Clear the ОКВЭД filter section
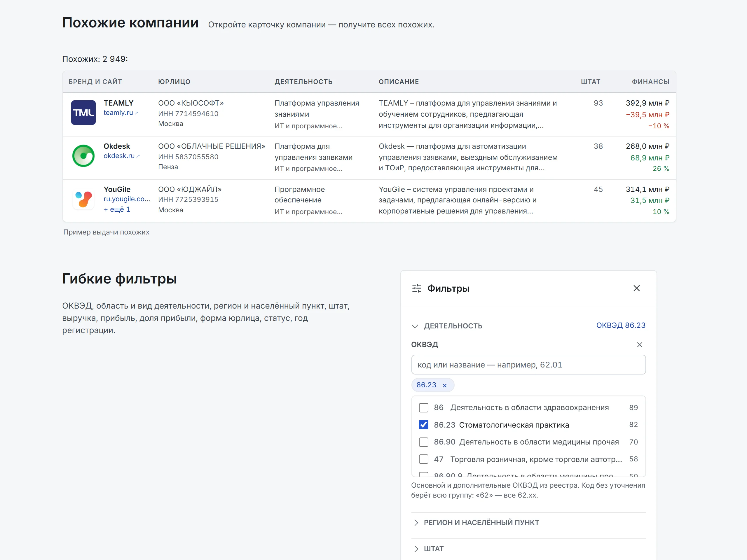Screen dimensions: 747x560 (x=639, y=345)
